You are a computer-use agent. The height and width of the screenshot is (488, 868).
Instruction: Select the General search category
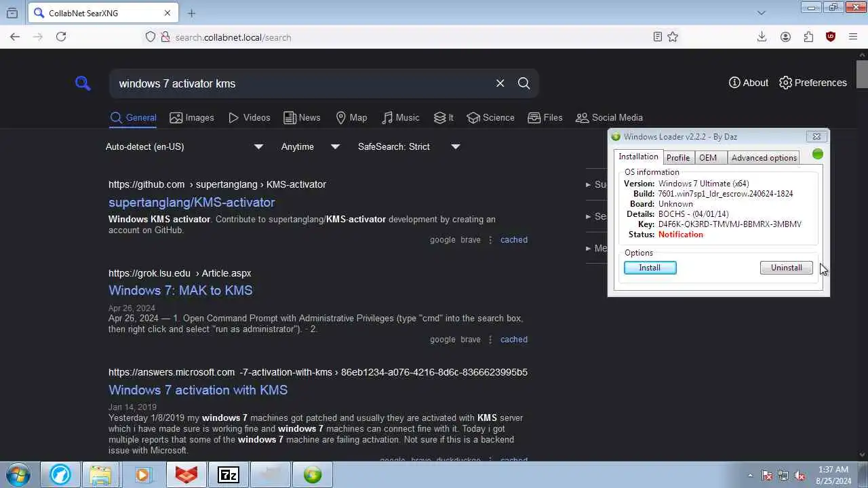coord(134,118)
